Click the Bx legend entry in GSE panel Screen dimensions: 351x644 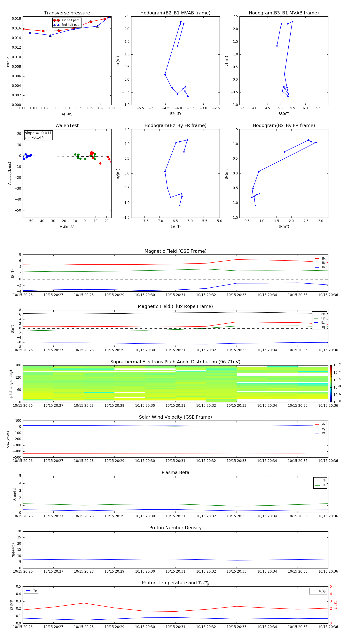[x=320, y=259]
